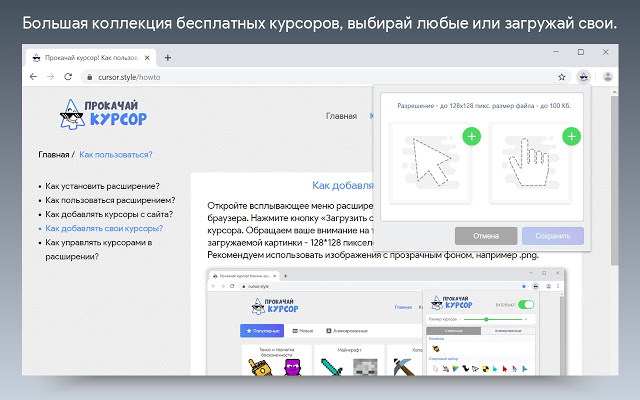Image resolution: width=640 pixels, height=400 pixels.
Task: Click the Как пользоваться? breadcrumb
Action: 116,155
